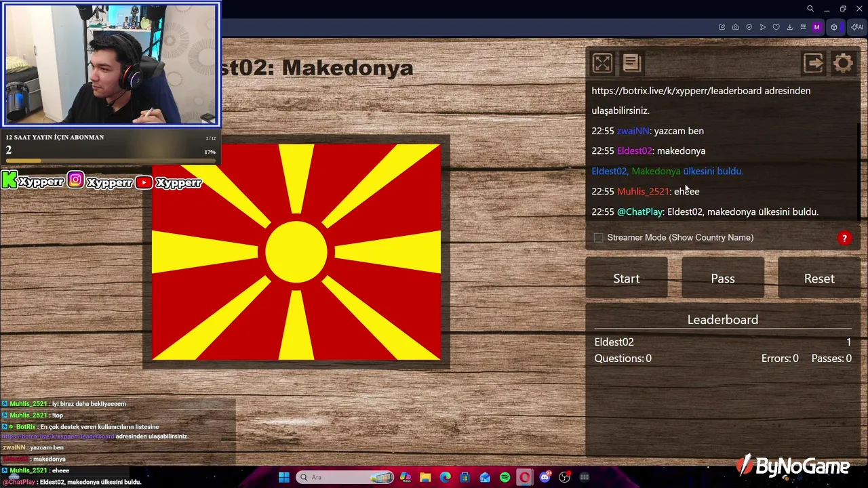Open the log notes panel icon

pos(632,63)
